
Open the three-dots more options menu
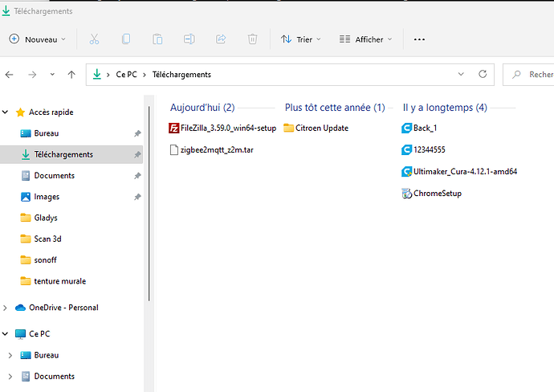(418, 39)
